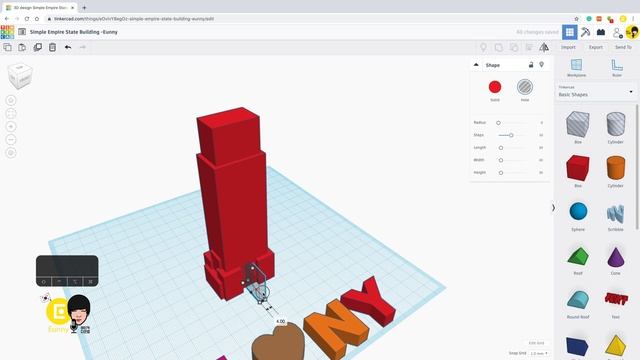Zoom out with the minus button
The image size is (640, 360).
click(x=11, y=140)
